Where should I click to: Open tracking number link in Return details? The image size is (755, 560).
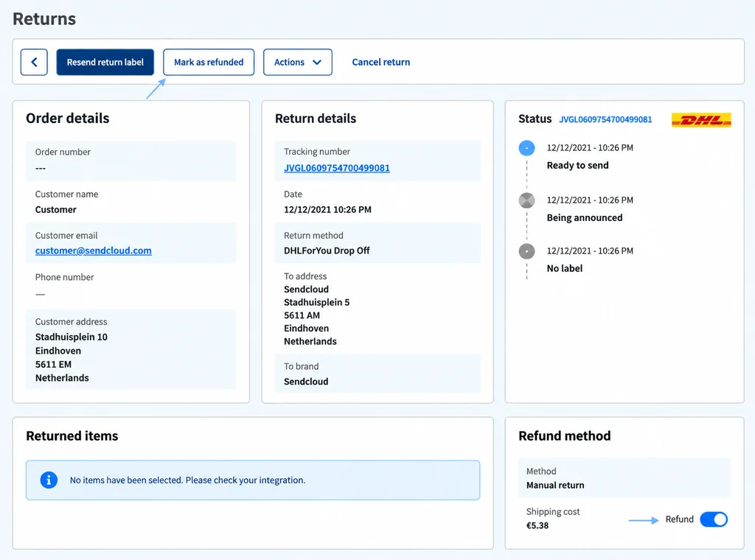(x=336, y=168)
